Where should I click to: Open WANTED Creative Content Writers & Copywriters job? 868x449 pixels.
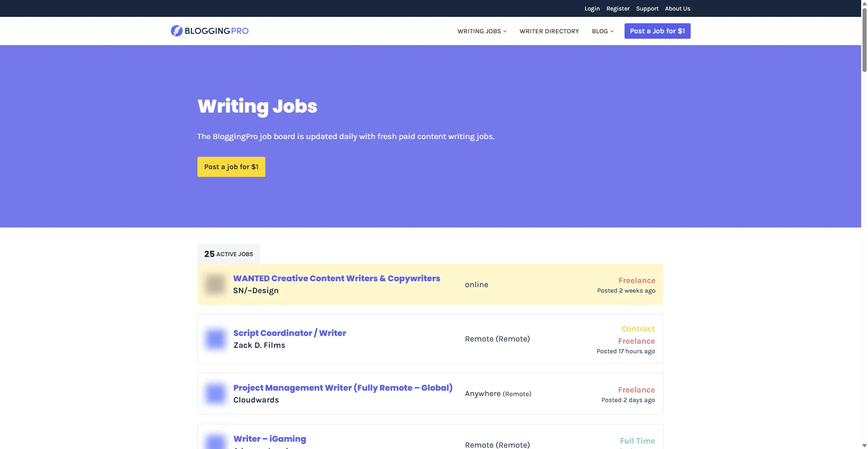click(336, 278)
